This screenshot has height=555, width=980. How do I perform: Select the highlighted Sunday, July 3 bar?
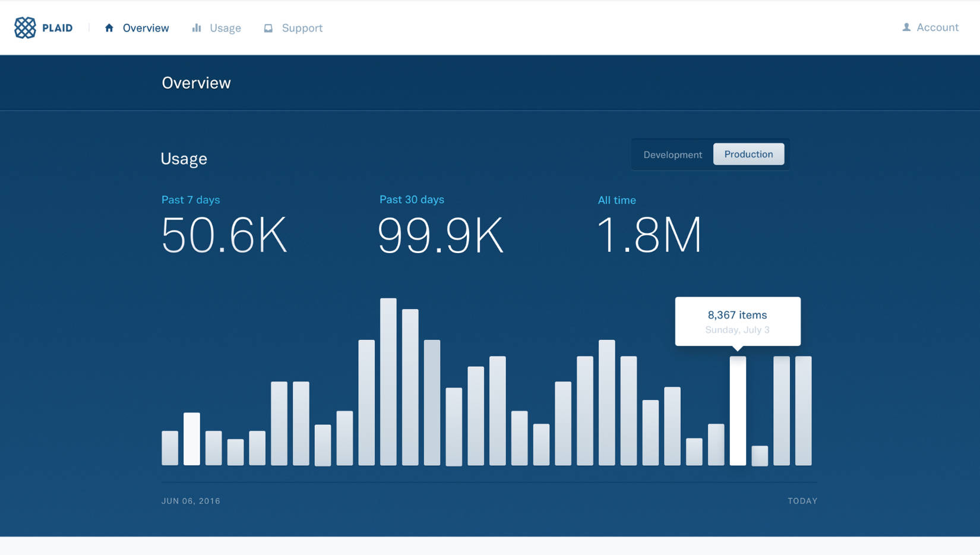click(x=738, y=411)
